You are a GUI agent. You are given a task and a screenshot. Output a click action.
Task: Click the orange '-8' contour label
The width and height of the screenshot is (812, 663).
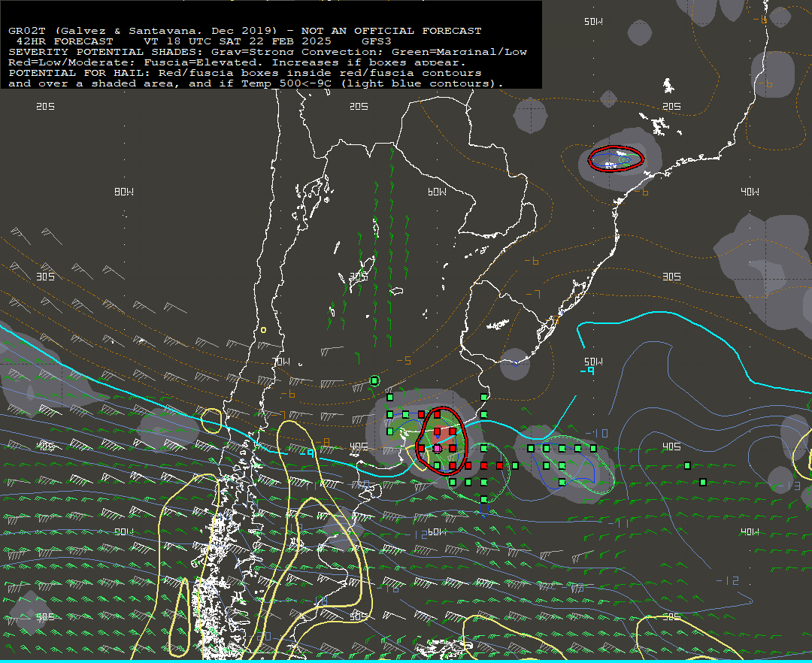pos(323,442)
